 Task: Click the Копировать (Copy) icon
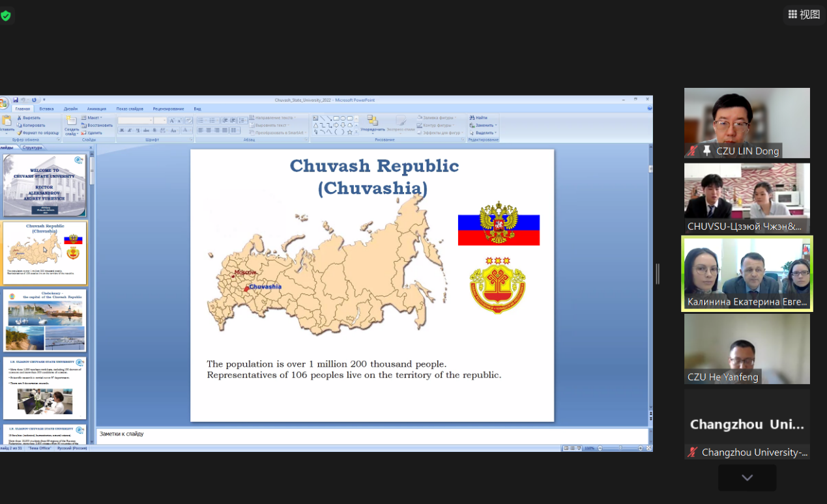coord(20,125)
